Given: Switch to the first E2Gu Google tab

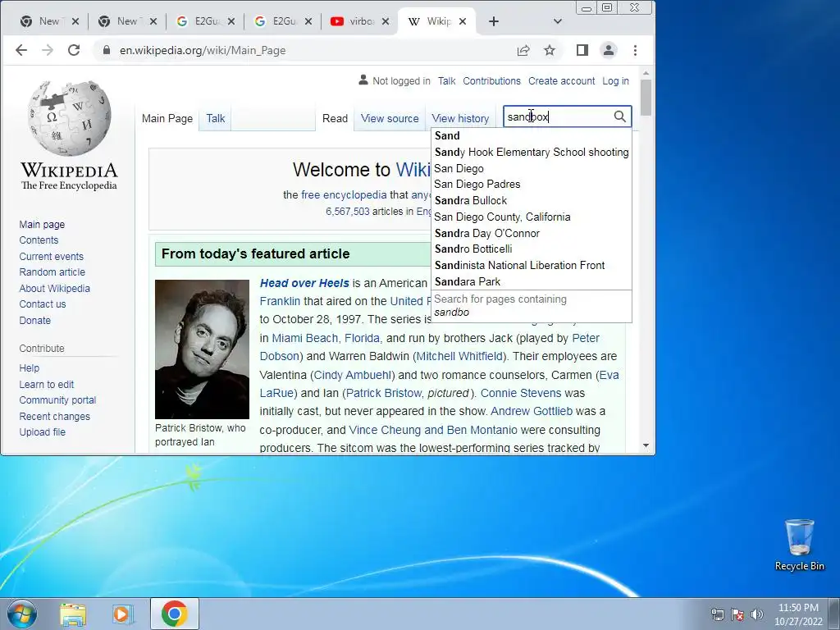Looking at the screenshot, I should coord(205,21).
